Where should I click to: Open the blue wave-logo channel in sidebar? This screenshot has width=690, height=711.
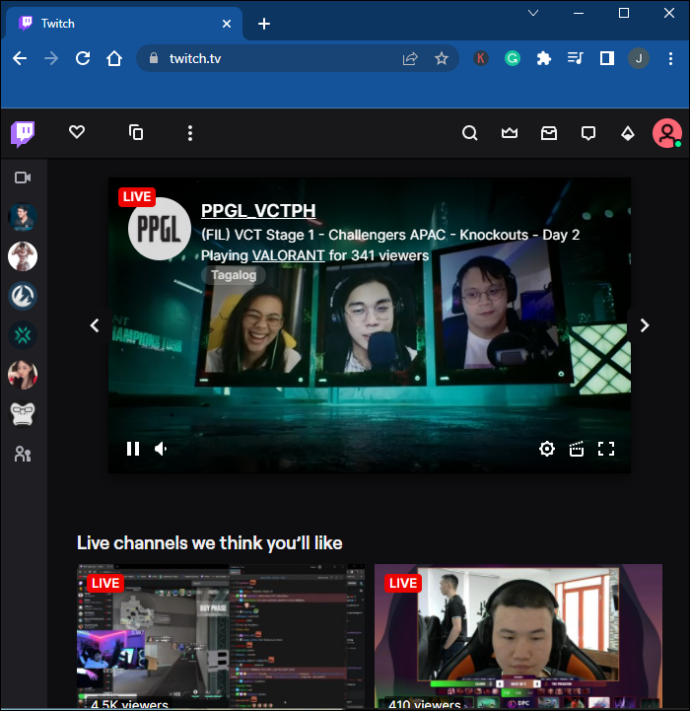point(23,296)
